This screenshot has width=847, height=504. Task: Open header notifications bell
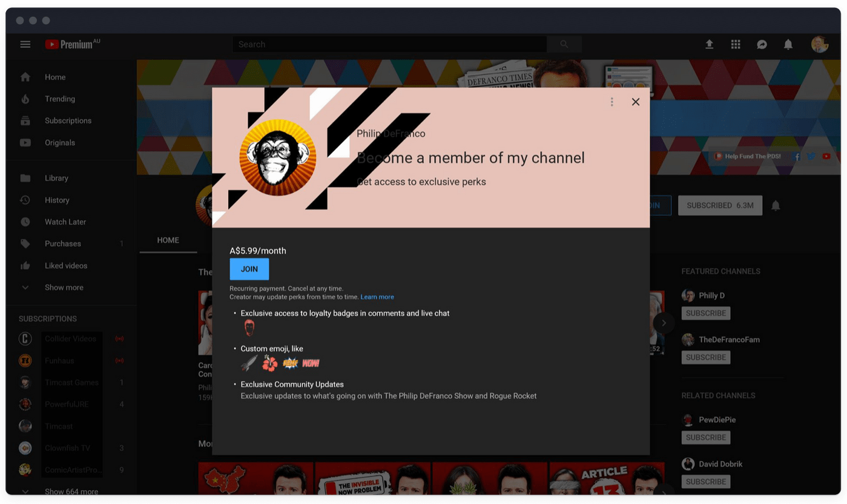tap(788, 44)
